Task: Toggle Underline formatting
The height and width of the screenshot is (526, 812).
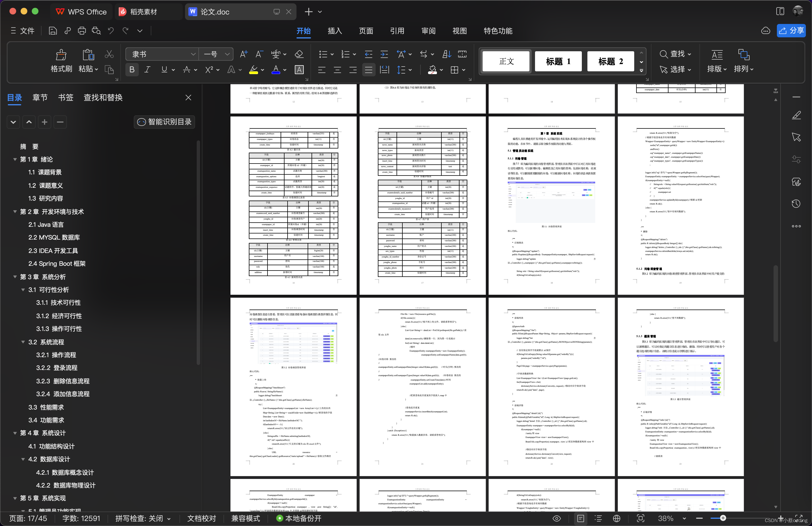Action: coord(164,70)
